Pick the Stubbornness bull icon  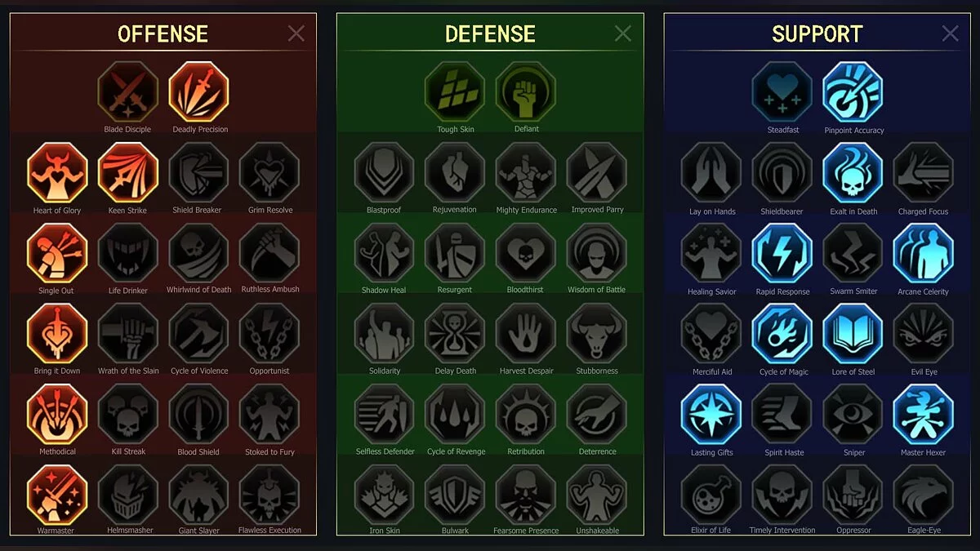(597, 334)
